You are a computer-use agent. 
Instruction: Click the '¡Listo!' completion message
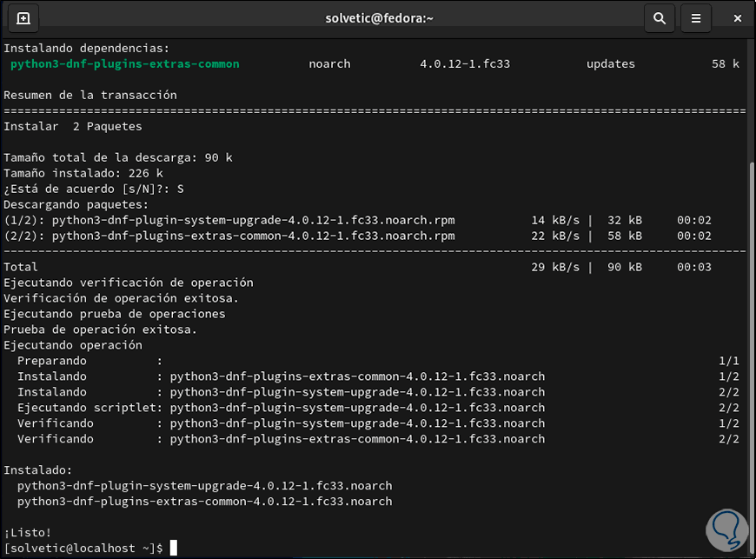(28, 532)
